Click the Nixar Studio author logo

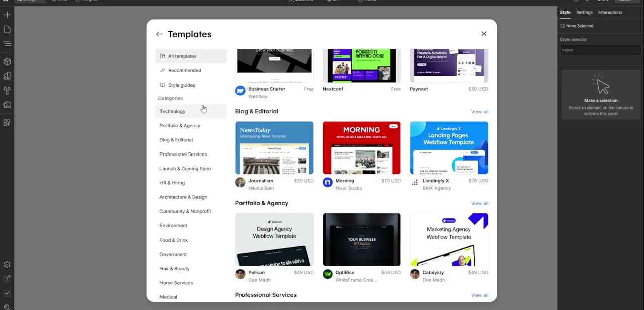point(328,182)
